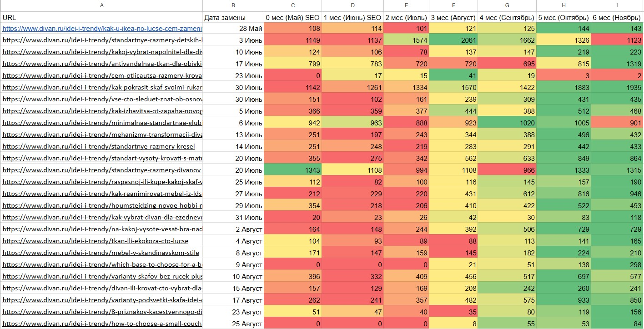Click the green cell showing 1343
This screenshot has height=329, width=644.
coord(293,170)
